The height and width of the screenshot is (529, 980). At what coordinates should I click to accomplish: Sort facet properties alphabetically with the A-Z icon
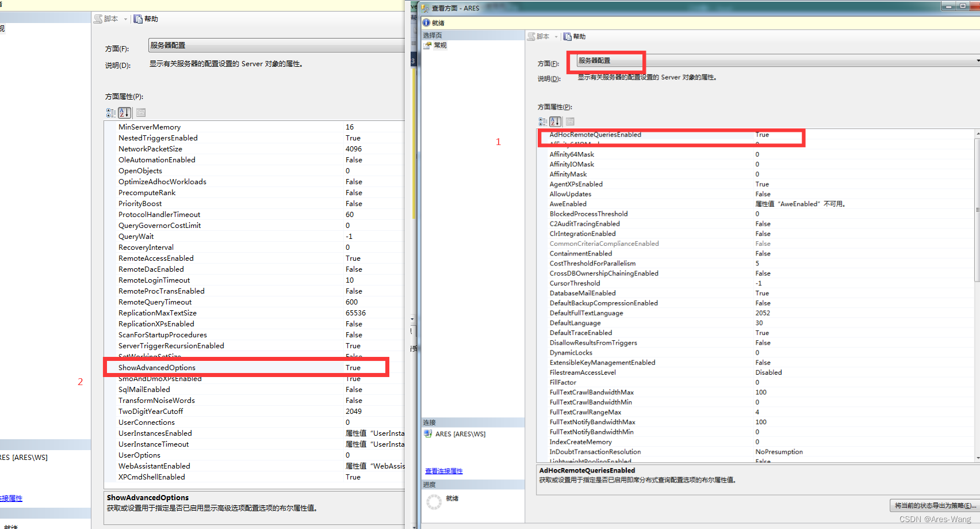555,121
